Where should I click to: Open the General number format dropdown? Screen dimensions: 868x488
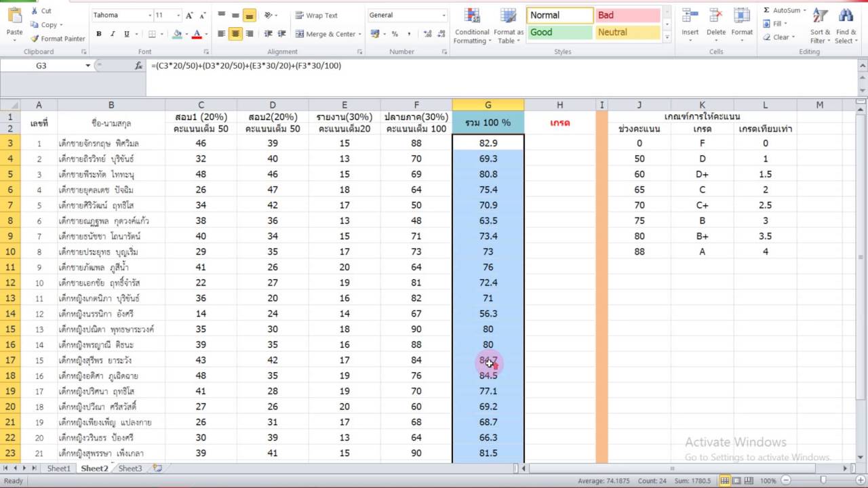[x=444, y=15]
